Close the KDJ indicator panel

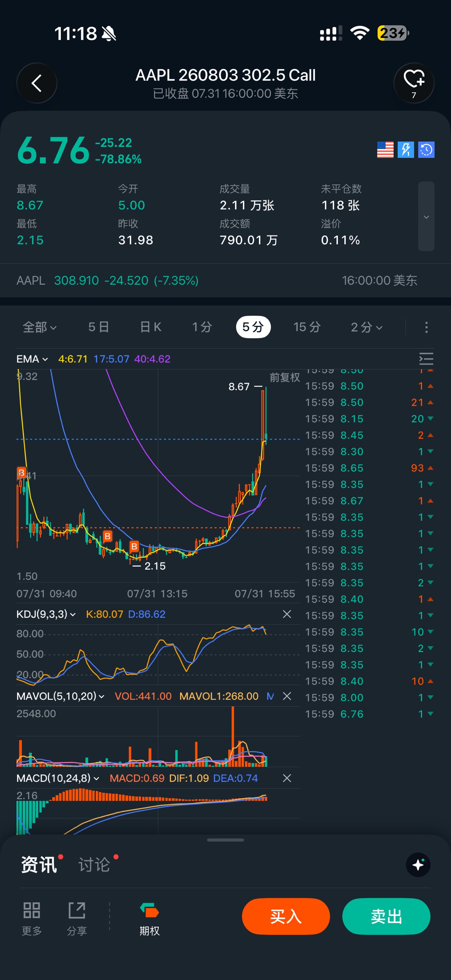[287, 614]
